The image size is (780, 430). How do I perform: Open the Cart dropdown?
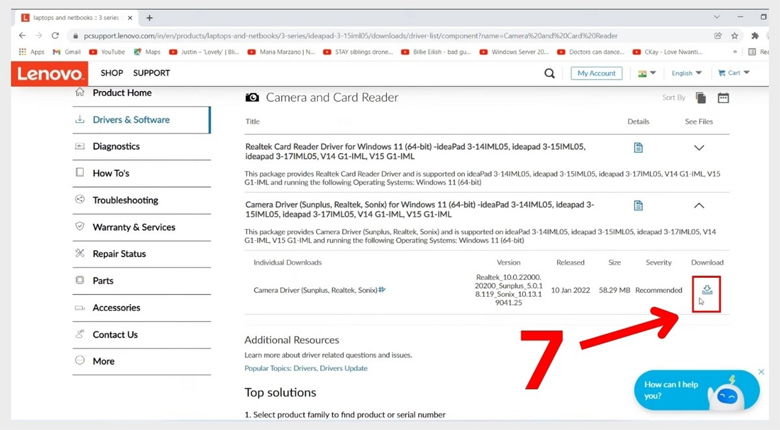point(738,73)
